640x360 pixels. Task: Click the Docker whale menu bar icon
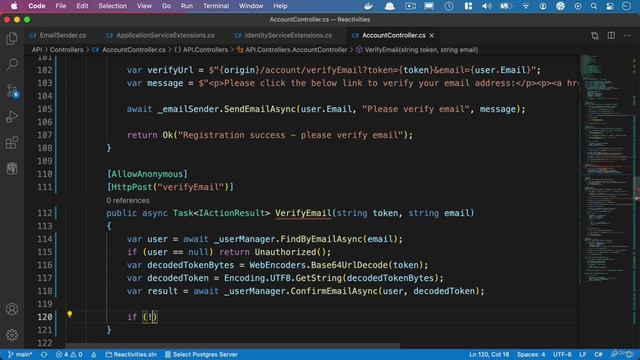click(x=369, y=6)
